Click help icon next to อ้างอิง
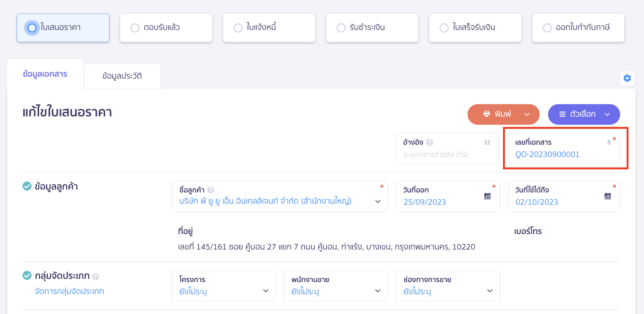Image resolution: width=644 pixels, height=314 pixels. point(430,142)
